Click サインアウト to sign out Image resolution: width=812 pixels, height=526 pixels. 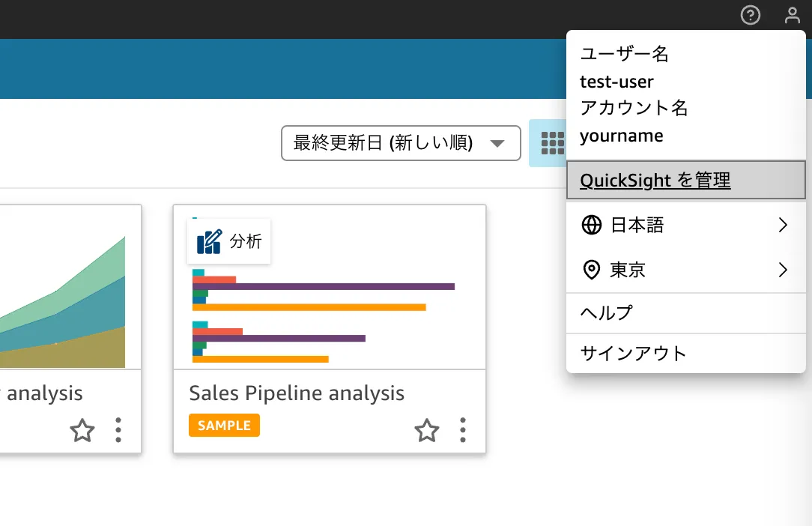click(x=633, y=353)
